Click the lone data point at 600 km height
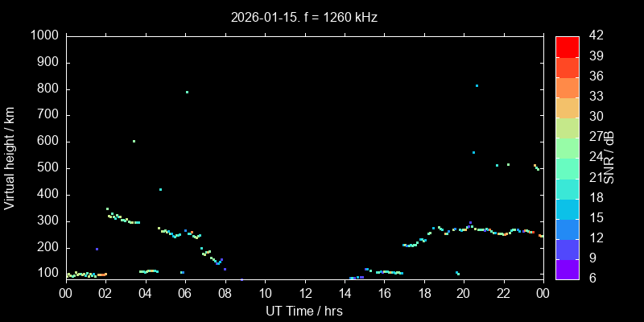The height and width of the screenshot is (322, 644). tap(134, 142)
